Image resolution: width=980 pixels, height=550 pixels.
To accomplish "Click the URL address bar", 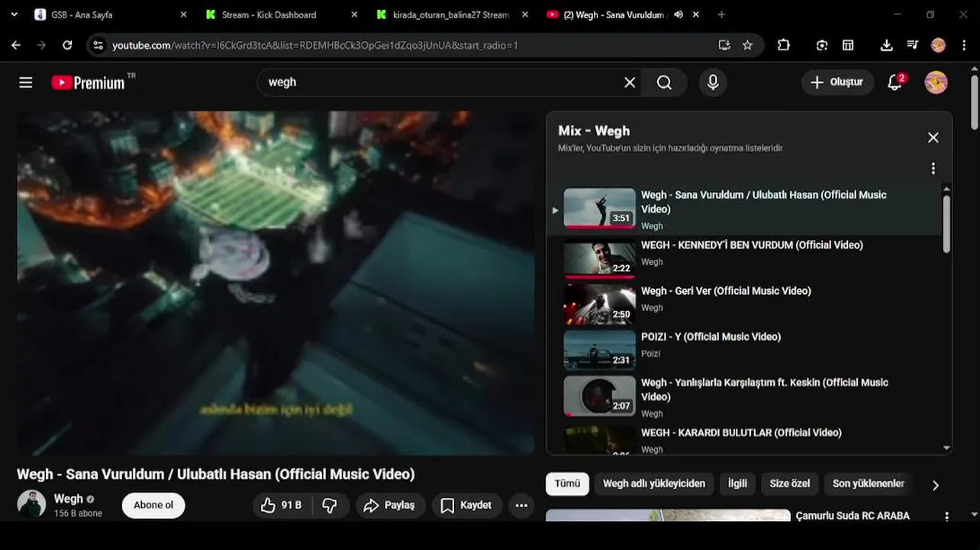I will 412,45.
